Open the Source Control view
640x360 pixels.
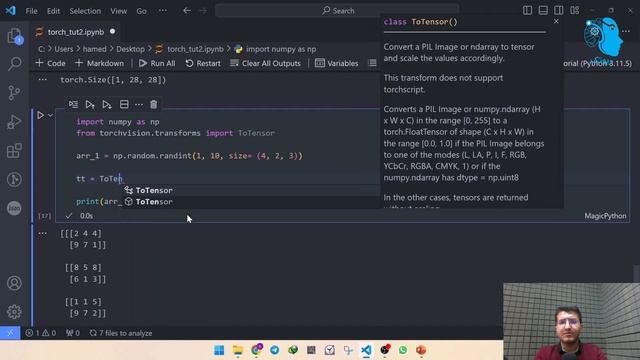pyautogui.click(x=14, y=93)
